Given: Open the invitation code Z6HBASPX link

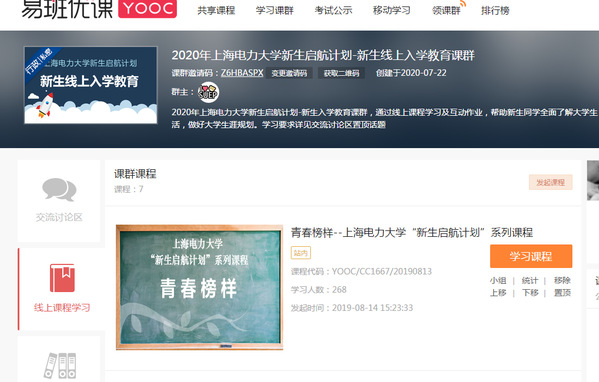Looking at the screenshot, I should point(242,73).
